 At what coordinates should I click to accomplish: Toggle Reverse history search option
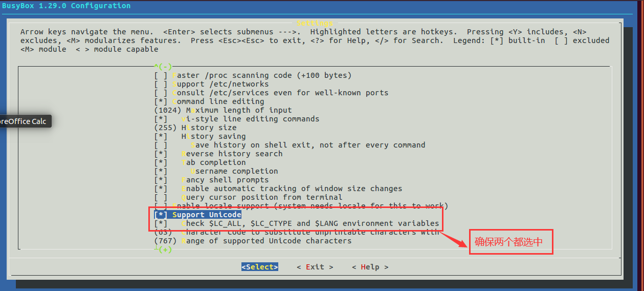(x=218, y=154)
